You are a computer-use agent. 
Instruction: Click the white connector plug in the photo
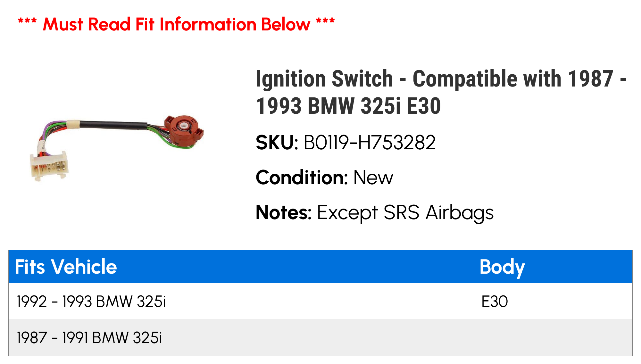(49, 166)
